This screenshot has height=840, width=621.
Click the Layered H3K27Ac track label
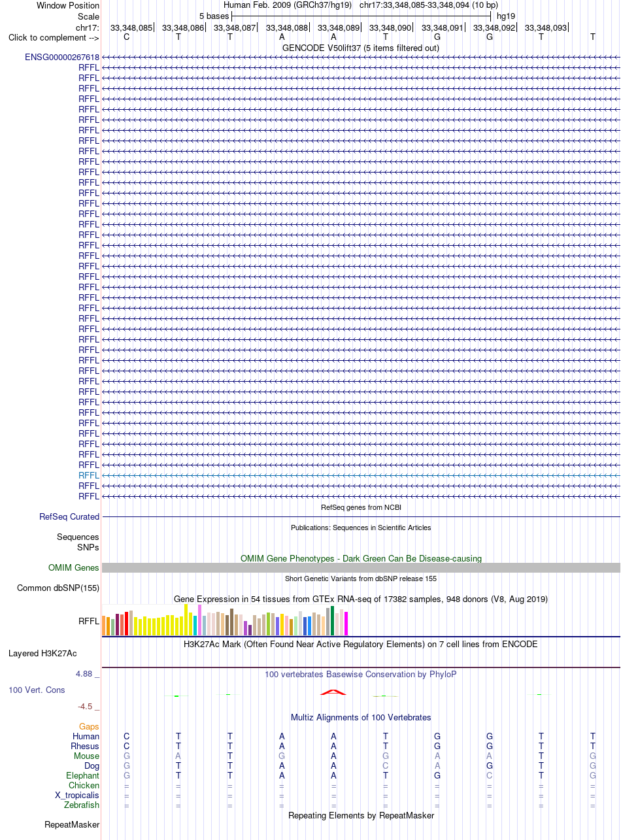[42, 653]
